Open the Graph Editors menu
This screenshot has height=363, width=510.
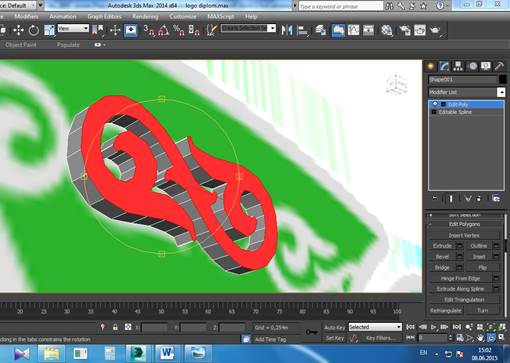[x=104, y=16]
